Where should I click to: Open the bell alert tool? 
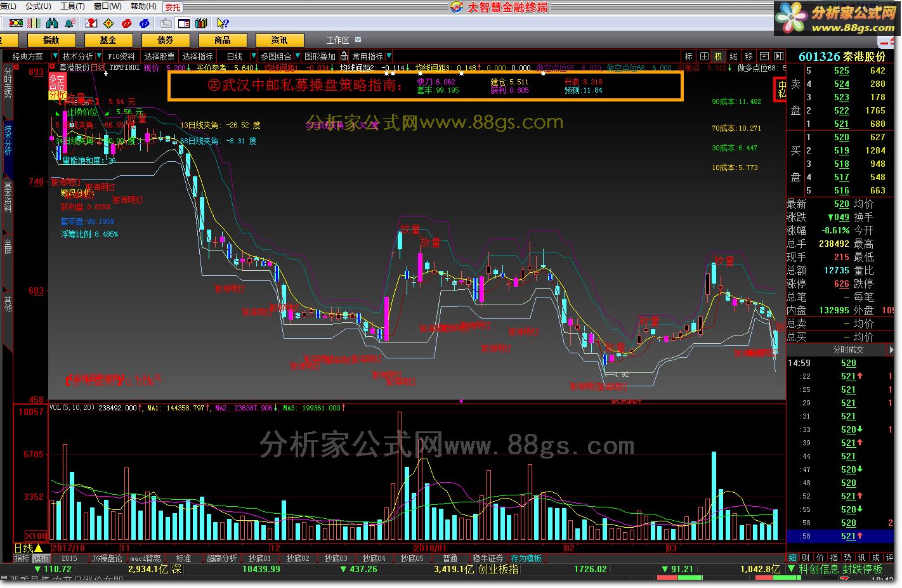tap(70, 23)
